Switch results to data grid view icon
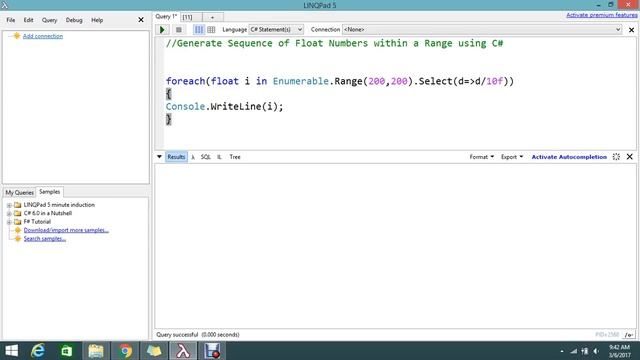The height and width of the screenshot is (360, 640). click(x=211, y=29)
